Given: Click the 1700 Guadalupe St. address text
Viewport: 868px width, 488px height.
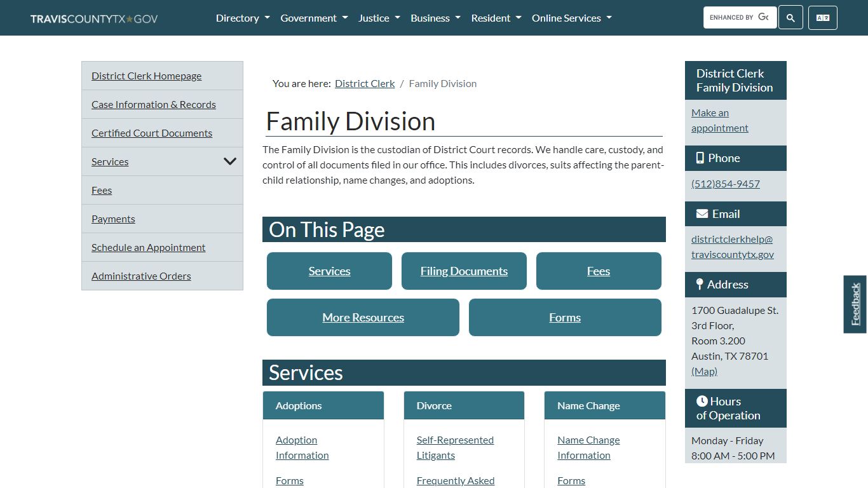Looking at the screenshot, I should click(735, 310).
